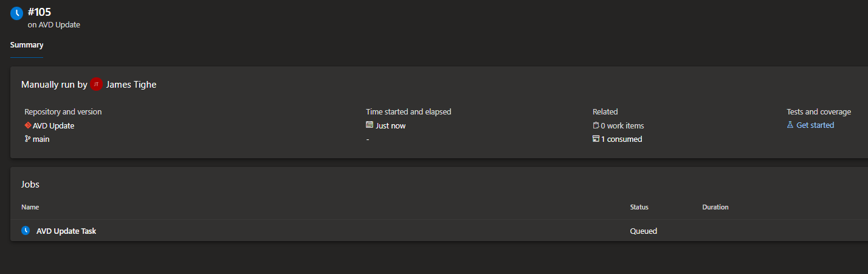Screen dimensions: 868x274
Task: Click the AVD Update repository icon
Action: coord(28,125)
